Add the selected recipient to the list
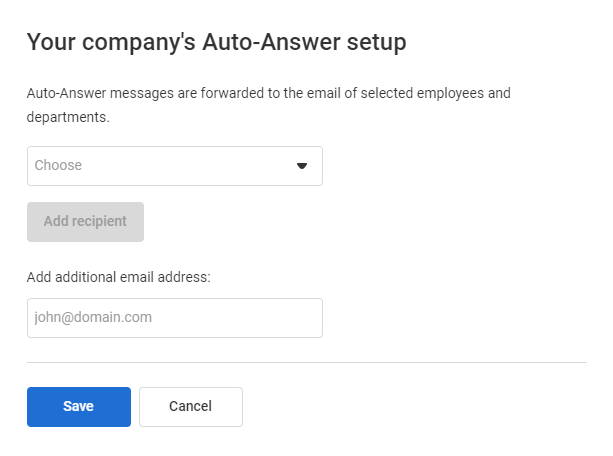The image size is (613, 456). [85, 222]
